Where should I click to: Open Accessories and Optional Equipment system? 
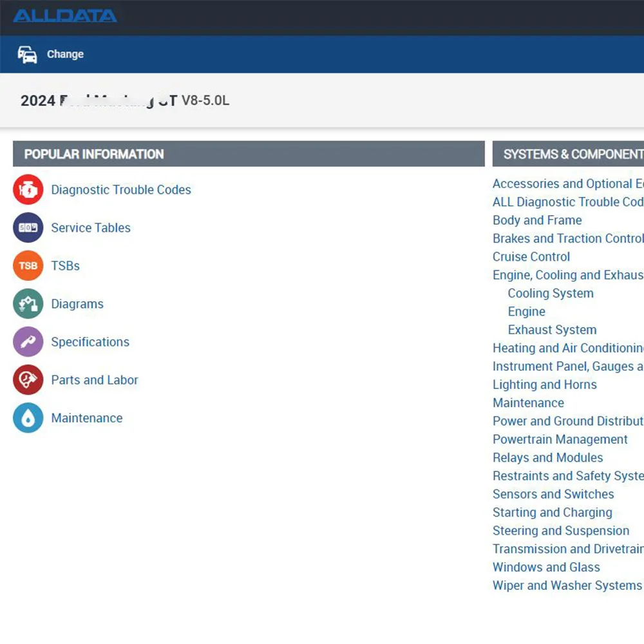568,184
